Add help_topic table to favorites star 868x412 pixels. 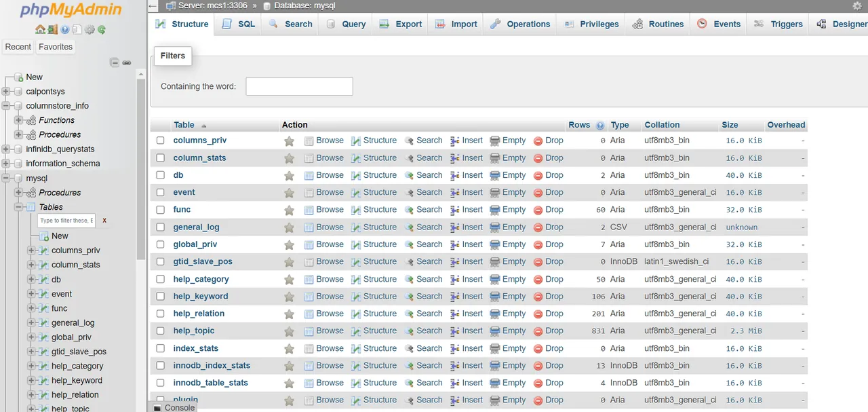tap(289, 331)
